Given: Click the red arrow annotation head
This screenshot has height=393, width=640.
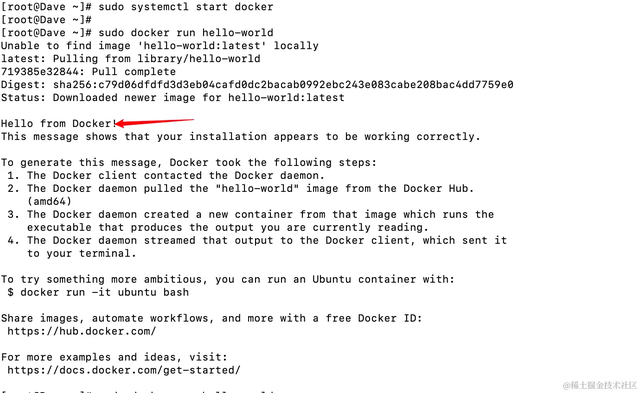Looking at the screenshot, I should [121, 123].
